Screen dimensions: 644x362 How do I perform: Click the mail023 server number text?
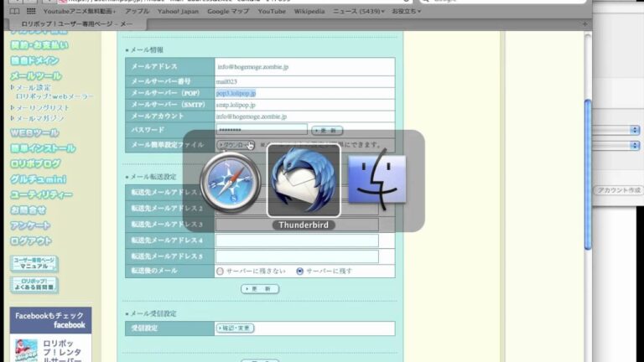click(226, 81)
